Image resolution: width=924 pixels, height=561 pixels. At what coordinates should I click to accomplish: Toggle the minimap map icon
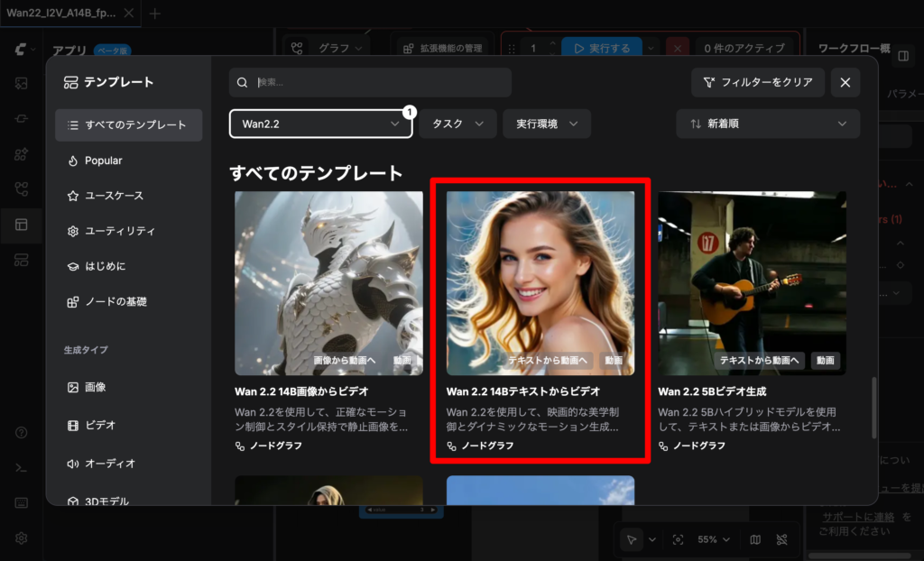(755, 539)
